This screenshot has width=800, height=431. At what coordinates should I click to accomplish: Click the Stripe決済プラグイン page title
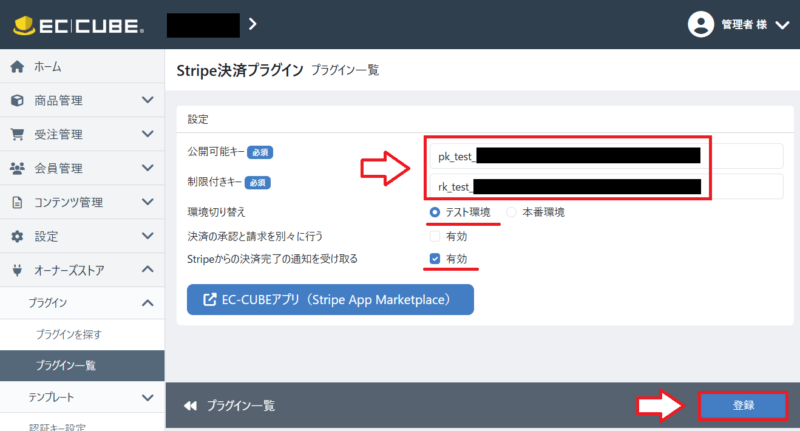point(240,70)
